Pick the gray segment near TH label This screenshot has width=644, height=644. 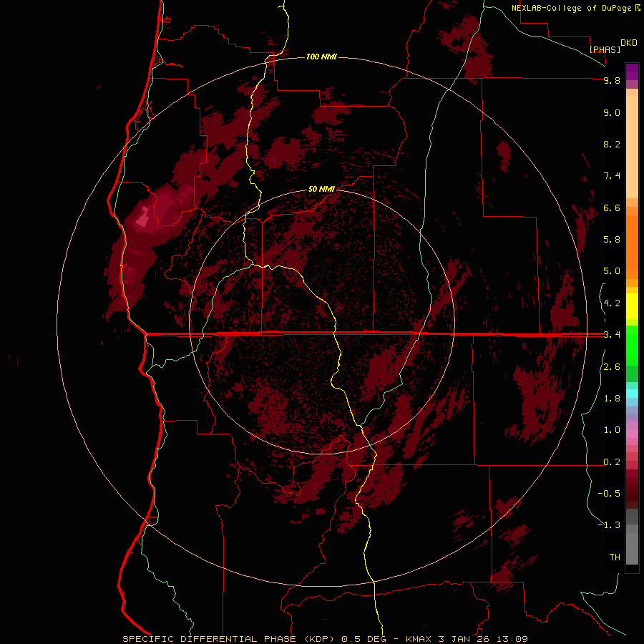pyautogui.click(x=632, y=548)
